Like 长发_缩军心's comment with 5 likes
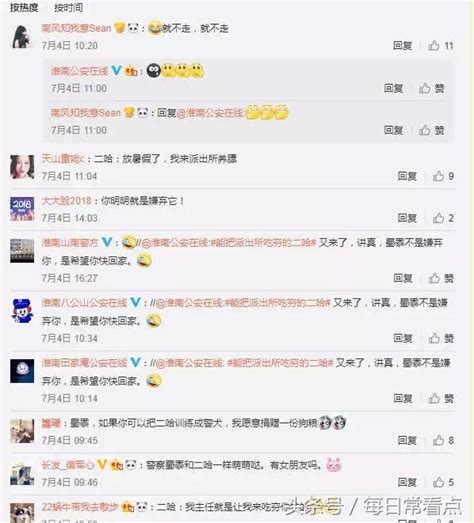 [443, 482]
